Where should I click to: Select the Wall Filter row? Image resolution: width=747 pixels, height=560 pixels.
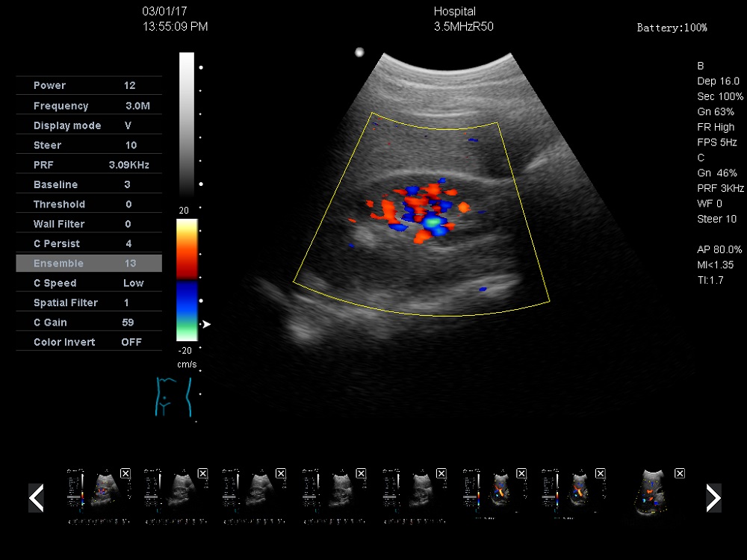89,224
